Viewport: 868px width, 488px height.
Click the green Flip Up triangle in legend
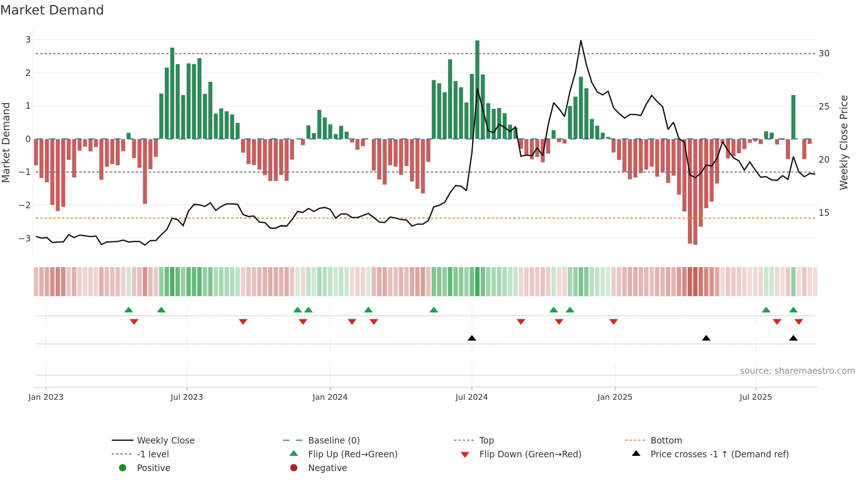pyautogui.click(x=294, y=453)
